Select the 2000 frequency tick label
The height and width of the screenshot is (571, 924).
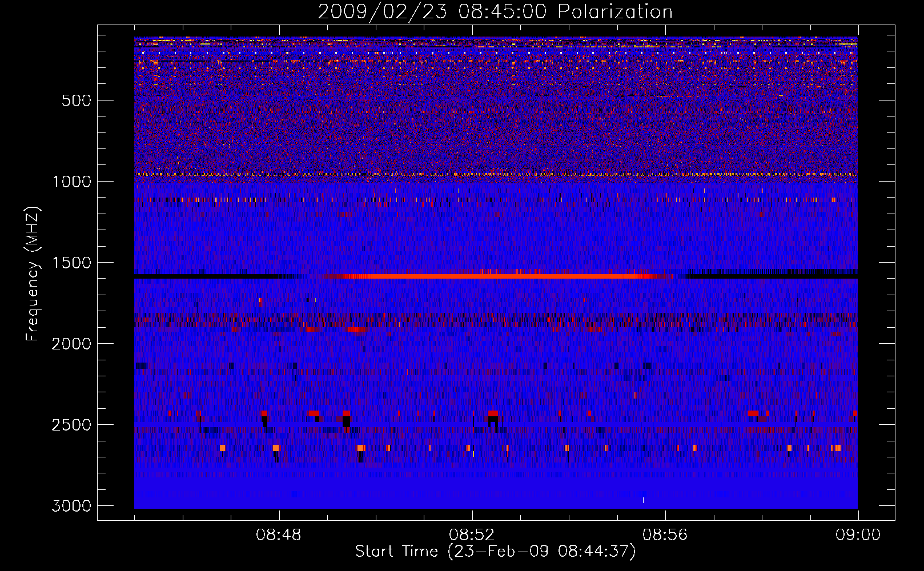pyautogui.click(x=71, y=344)
